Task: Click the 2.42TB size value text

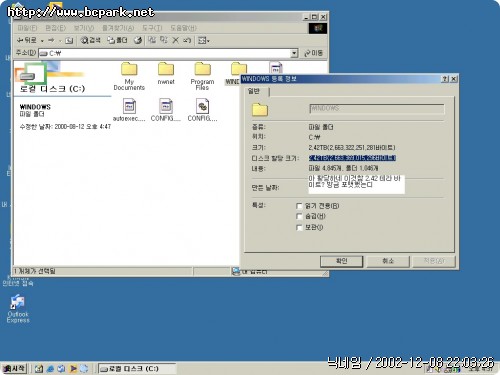Action: tap(352, 147)
